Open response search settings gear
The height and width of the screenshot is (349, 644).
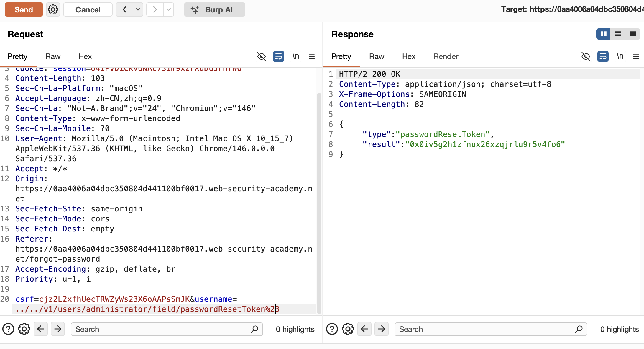[x=348, y=329]
